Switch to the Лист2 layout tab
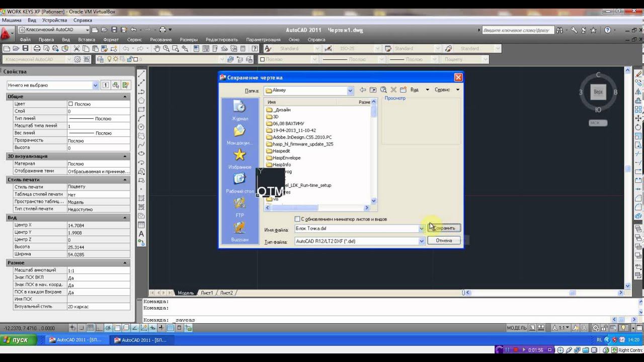The height and width of the screenshot is (362, 644). [x=226, y=293]
